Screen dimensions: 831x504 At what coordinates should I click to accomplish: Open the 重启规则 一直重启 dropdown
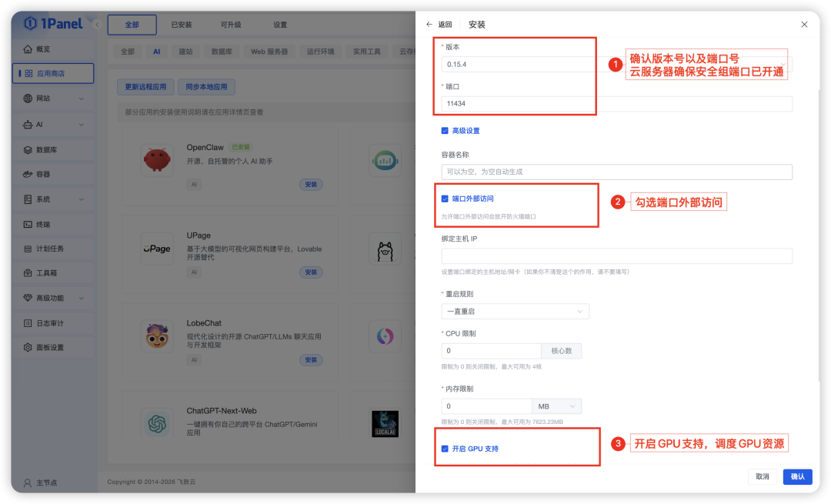(515, 312)
